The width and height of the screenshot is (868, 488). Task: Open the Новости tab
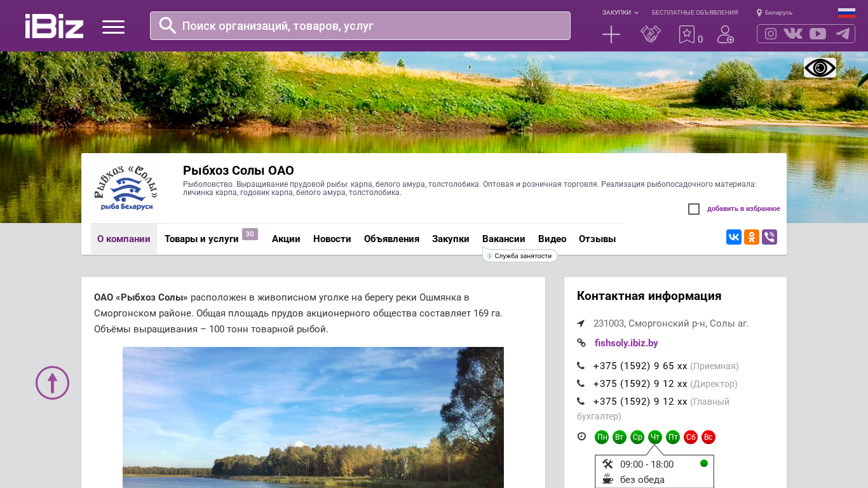tap(332, 239)
